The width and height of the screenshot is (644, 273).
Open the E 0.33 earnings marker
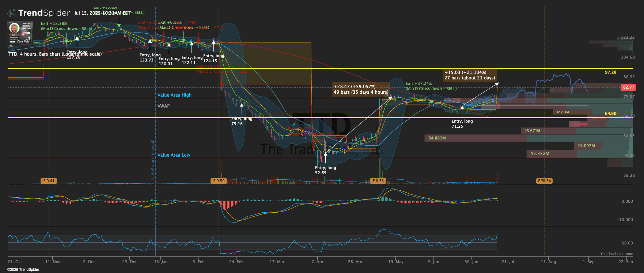click(378, 181)
